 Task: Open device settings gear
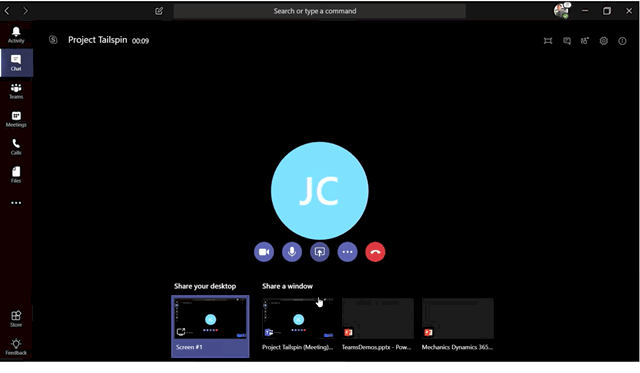[604, 41]
